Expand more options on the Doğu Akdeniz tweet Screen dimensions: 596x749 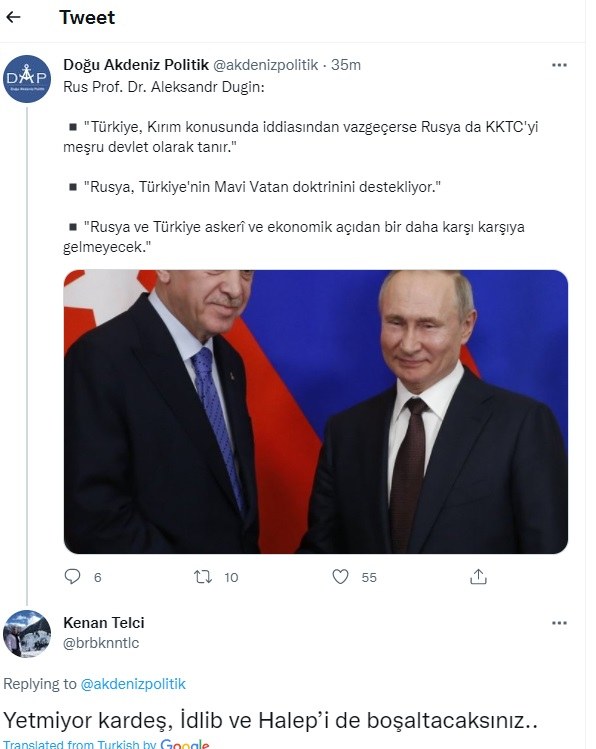pos(559,65)
